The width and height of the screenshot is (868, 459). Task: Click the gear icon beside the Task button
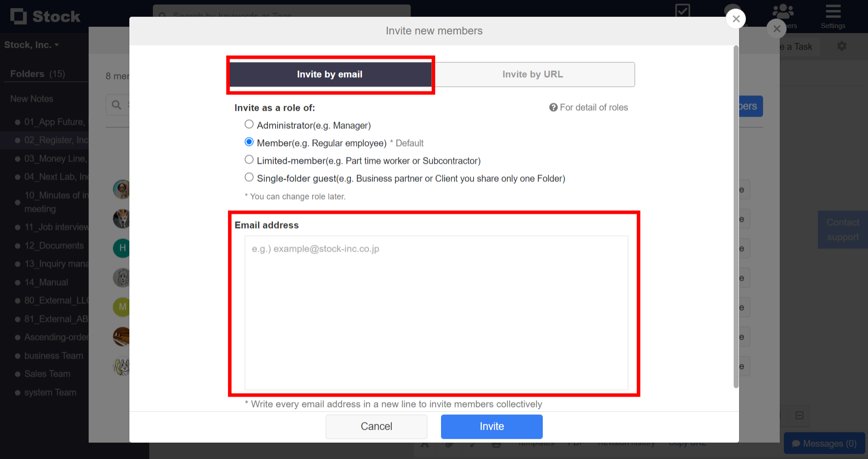click(x=841, y=46)
